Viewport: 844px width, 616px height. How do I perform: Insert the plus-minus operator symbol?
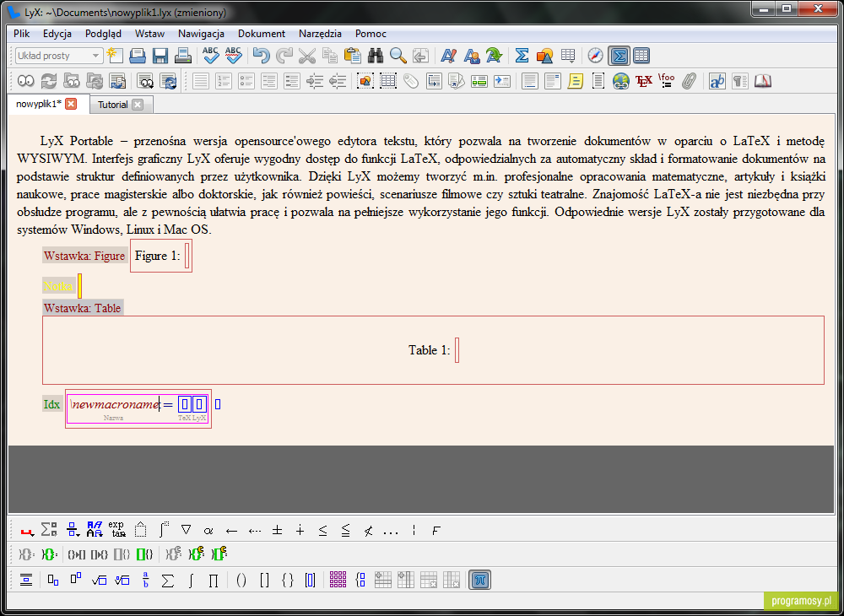[277, 531]
